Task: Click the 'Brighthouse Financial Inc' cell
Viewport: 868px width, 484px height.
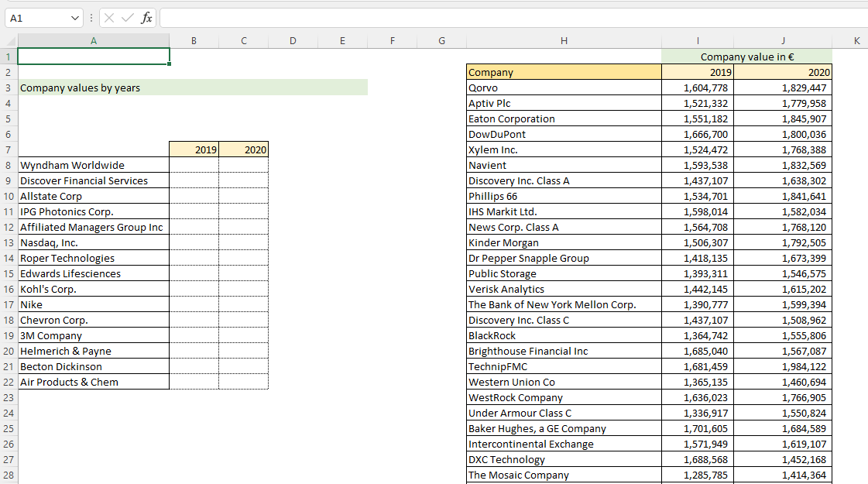Action: 564,352
